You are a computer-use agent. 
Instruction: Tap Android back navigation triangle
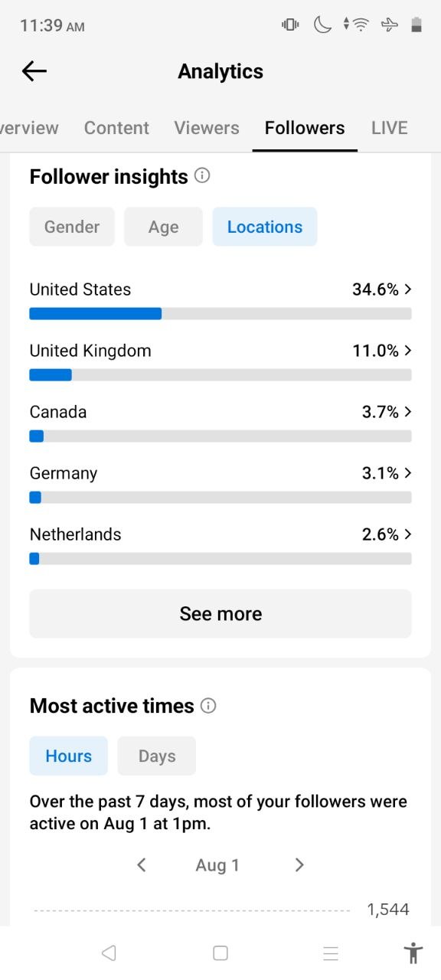109,953
